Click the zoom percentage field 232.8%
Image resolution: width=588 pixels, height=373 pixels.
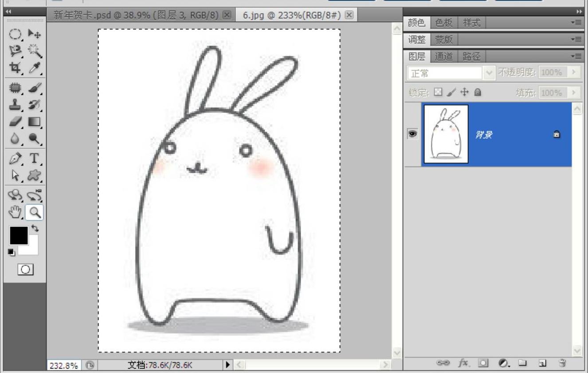tap(64, 365)
